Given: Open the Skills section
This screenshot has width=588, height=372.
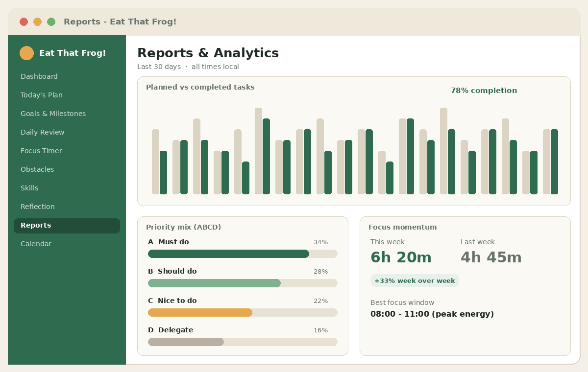Looking at the screenshot, I should click(x=29, y=188).
